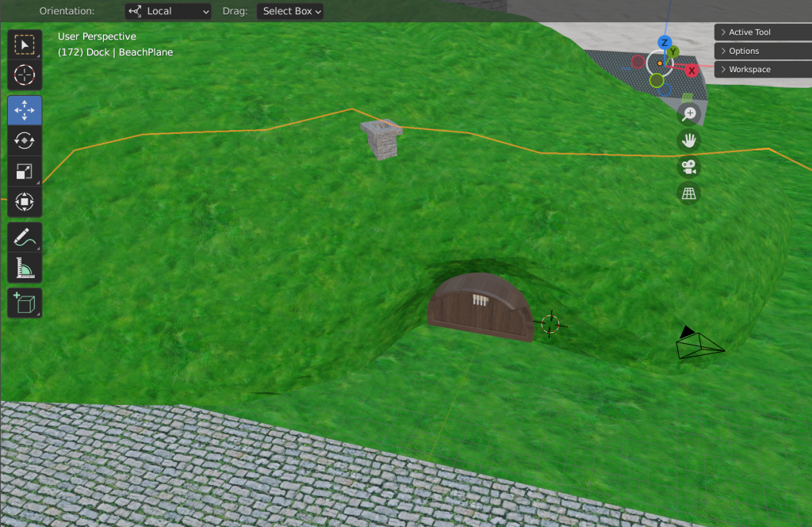Activate the 3D Cursor tool
The width and height of the screenshot is (812, 527).
[25, 76]
